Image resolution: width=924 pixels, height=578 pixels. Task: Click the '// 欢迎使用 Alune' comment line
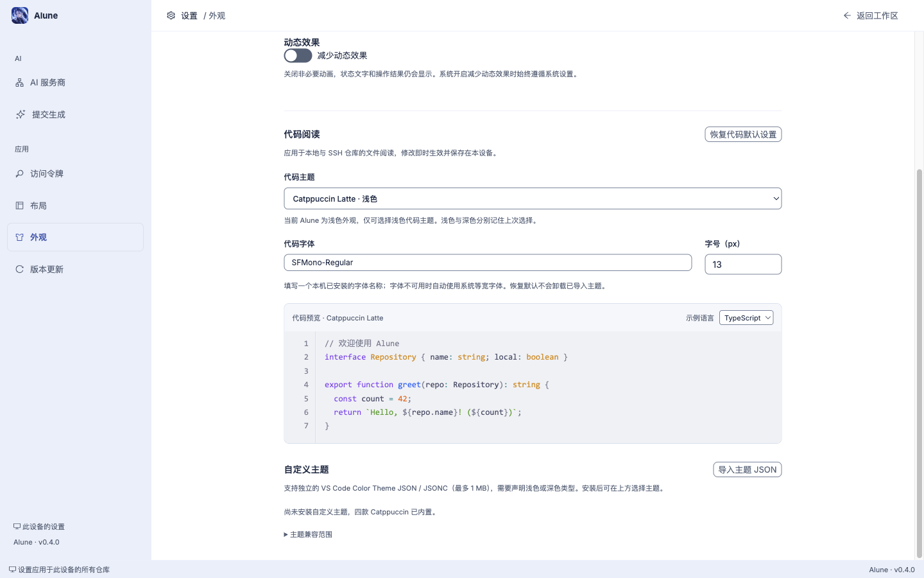point(362,344)
